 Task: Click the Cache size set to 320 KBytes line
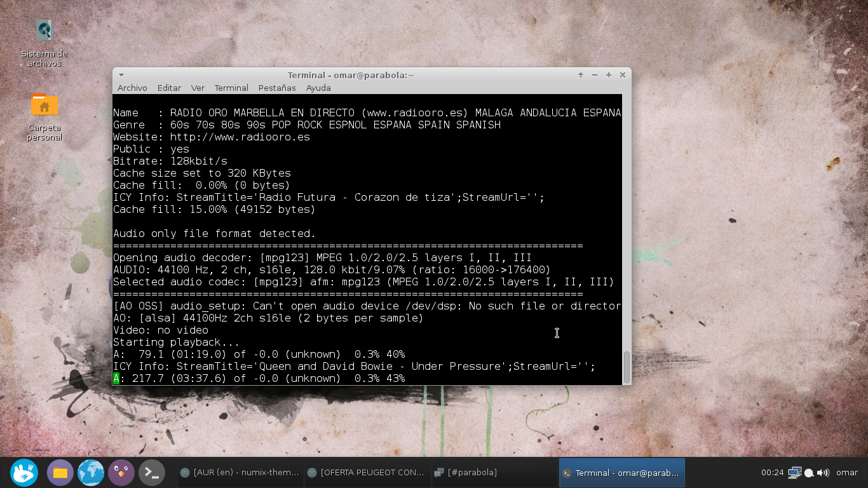tap(202, 173)
